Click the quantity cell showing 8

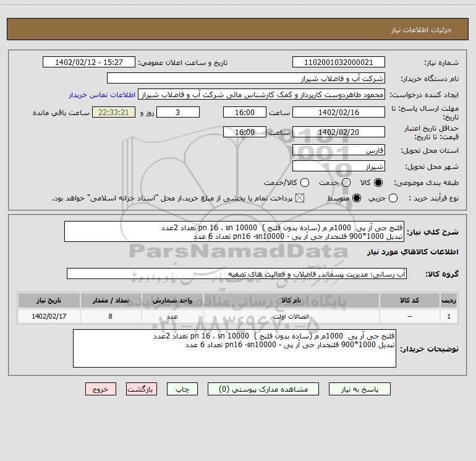click(111, 316)
